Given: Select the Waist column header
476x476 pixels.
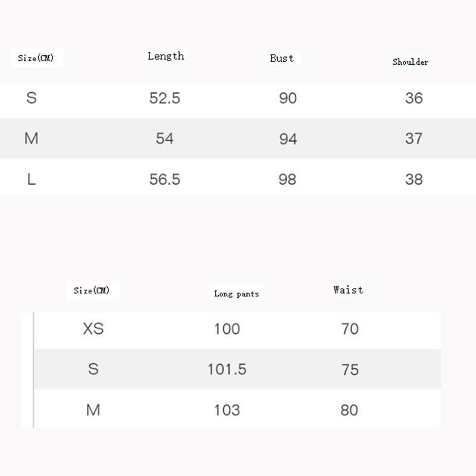Looking at the screenshot, I should (x=348, y=290).
